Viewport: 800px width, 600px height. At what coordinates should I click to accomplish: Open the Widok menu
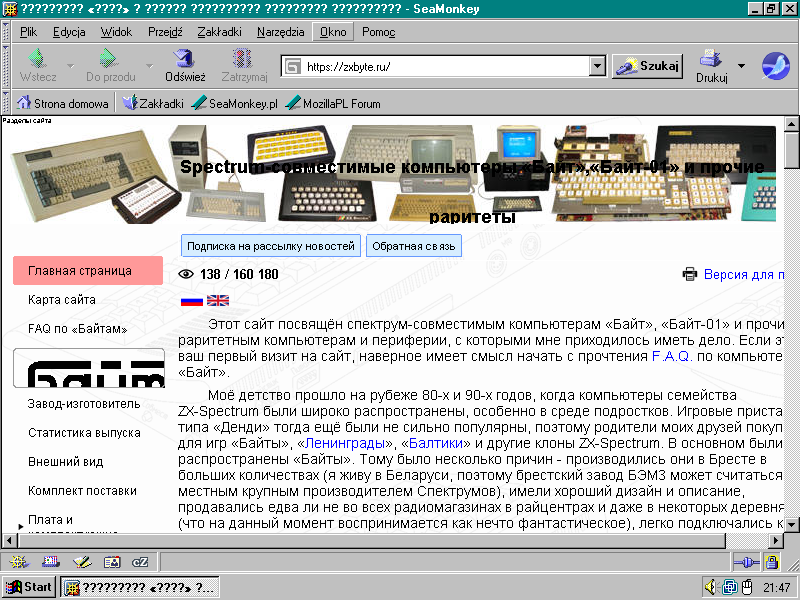116,32
